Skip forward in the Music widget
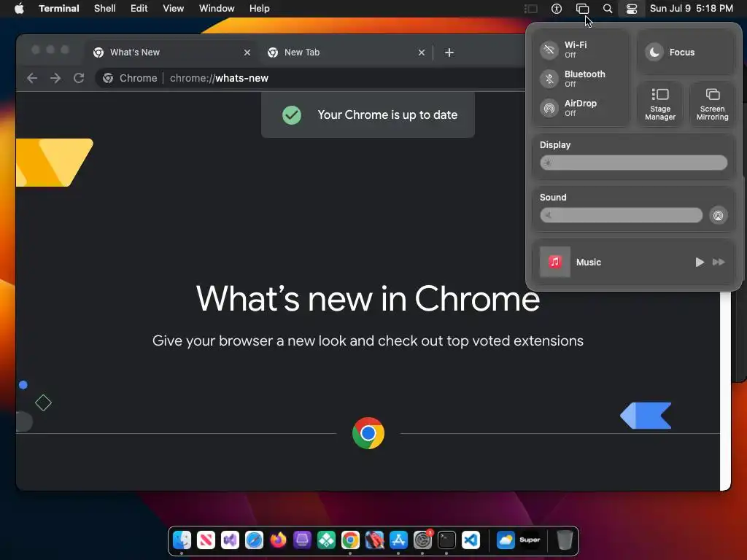 tap(719, 262)
